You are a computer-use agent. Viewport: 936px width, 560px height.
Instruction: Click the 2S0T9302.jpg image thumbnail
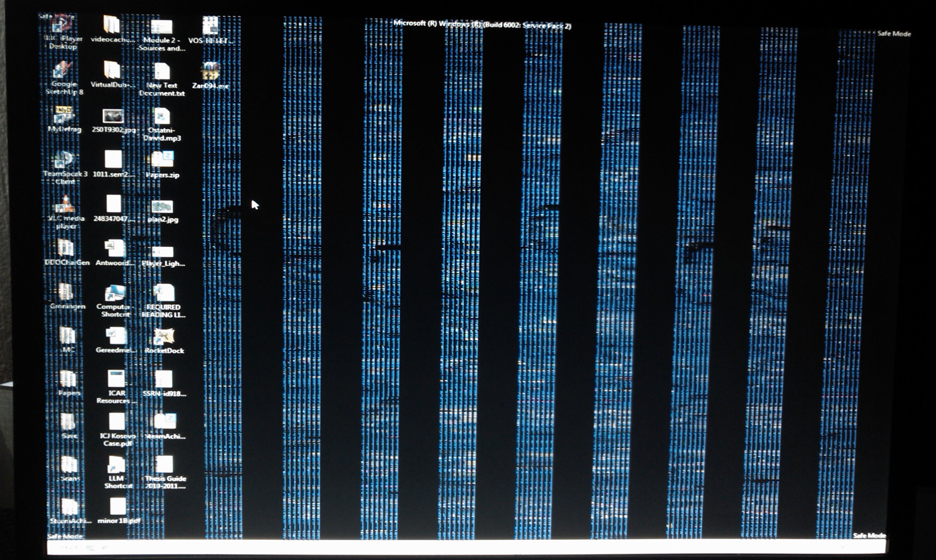coord(113,116)
